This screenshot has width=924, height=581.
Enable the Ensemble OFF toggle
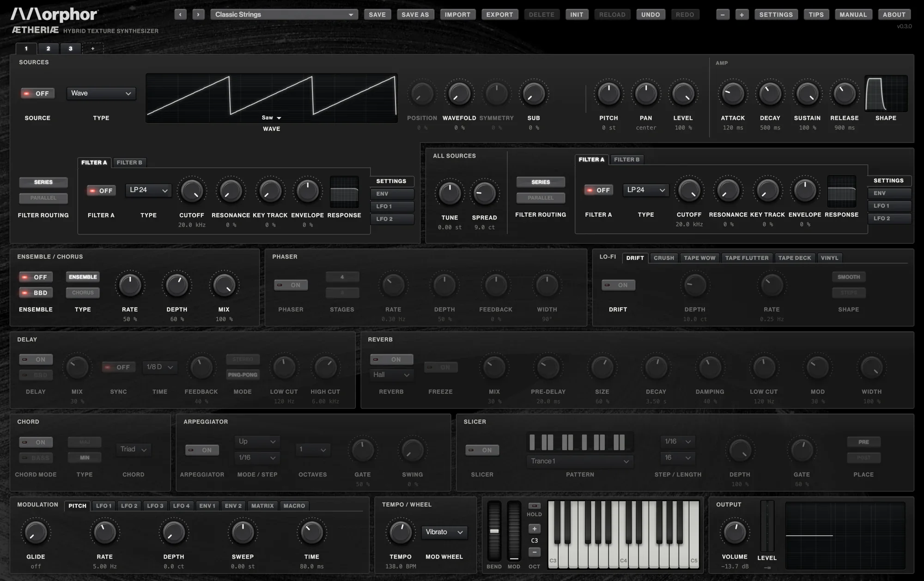click(x=36, y=277)
